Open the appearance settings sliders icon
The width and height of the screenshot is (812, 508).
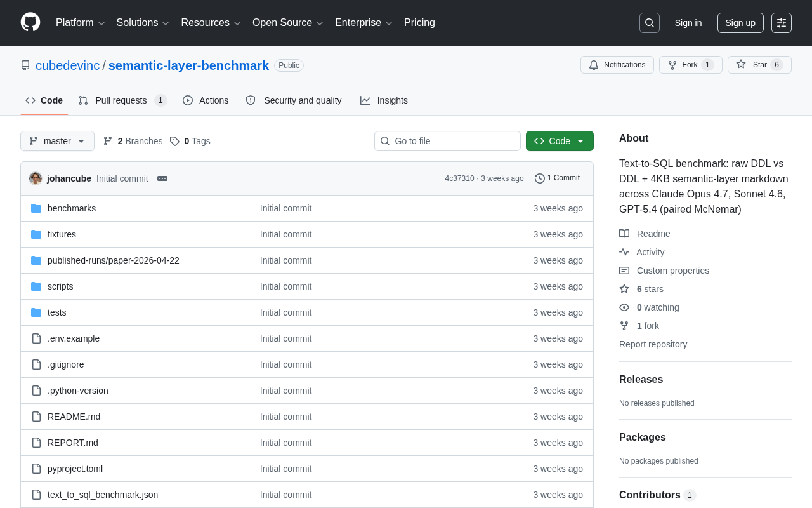(782, 23)
